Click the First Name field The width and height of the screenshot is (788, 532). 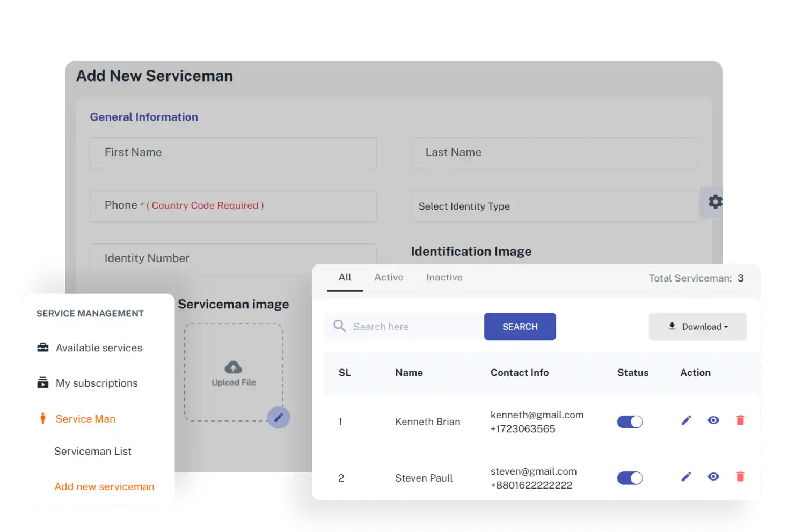233,153
